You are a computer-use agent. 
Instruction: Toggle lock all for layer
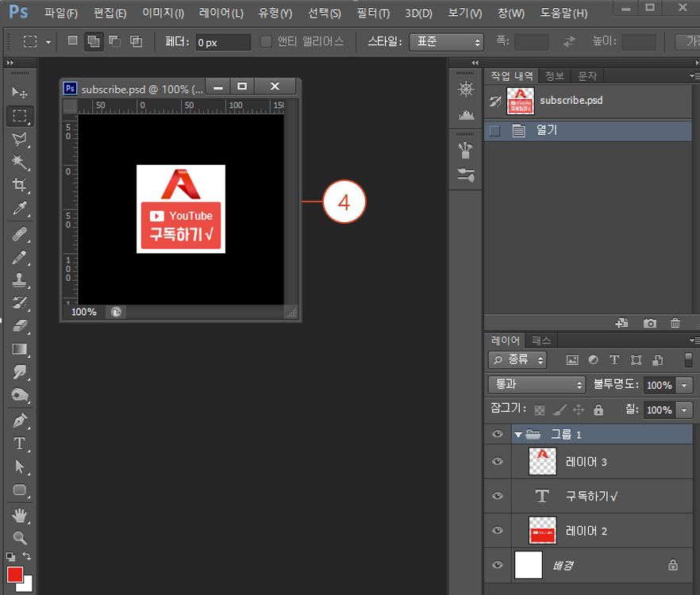pyautogui.click(x=598, y=410)
